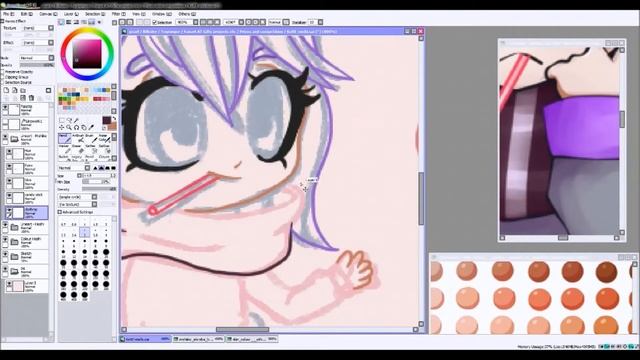The image size is (640, 360).
Task: Select the rotate view tool
Action: coord(76,128)
